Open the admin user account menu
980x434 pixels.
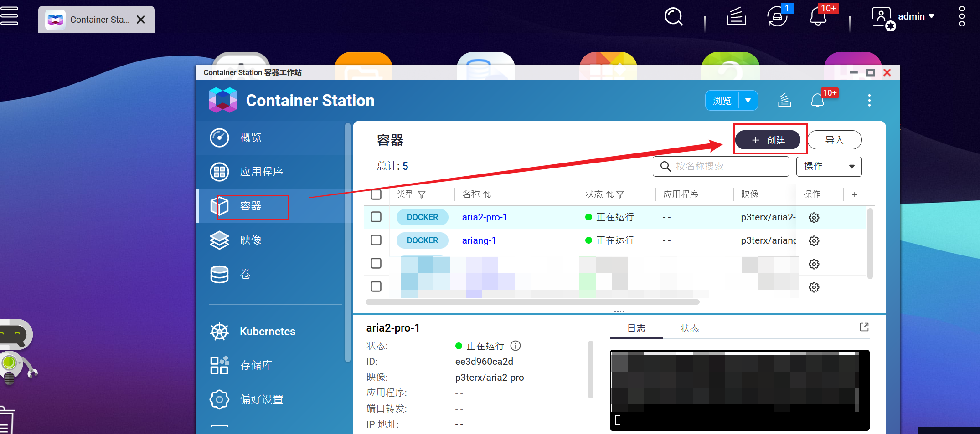coord(903,17)
